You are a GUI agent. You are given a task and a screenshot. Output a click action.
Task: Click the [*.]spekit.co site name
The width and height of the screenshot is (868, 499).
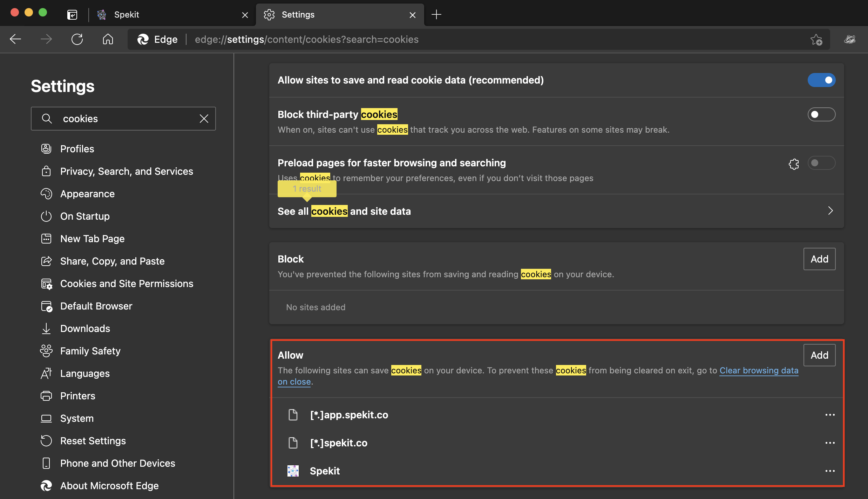[339, 443]
